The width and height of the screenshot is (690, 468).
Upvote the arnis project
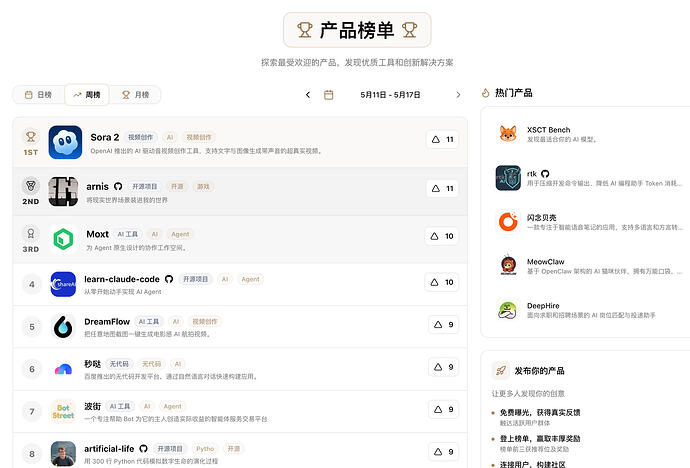(x=443, y=188)
